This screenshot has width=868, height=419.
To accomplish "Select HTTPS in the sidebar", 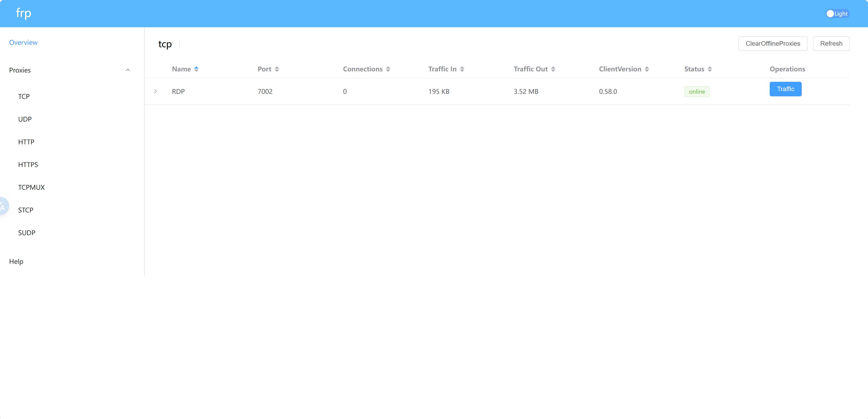I will point(28,165).
